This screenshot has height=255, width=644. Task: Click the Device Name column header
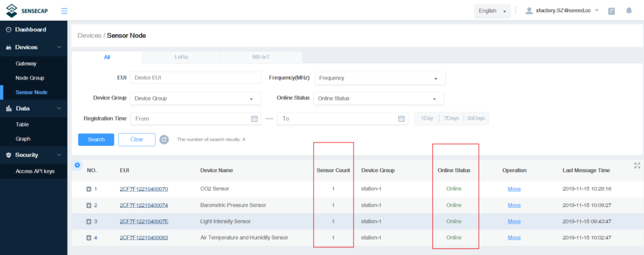coord(216,171)
